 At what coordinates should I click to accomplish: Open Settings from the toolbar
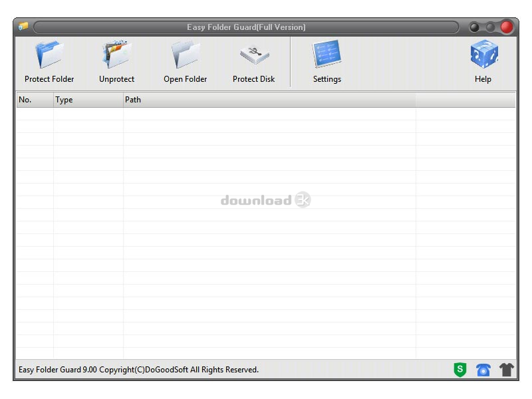click(327, 54)
